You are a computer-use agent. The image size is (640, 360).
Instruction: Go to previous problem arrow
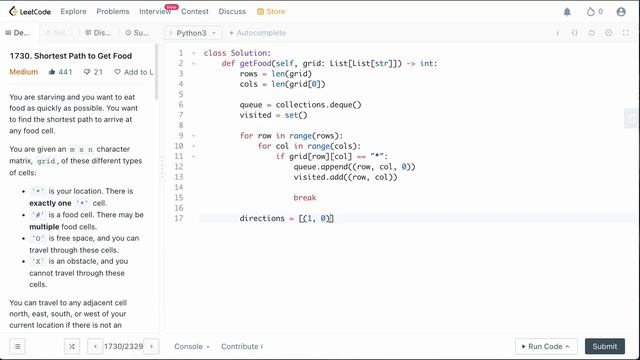pos(95,346)
